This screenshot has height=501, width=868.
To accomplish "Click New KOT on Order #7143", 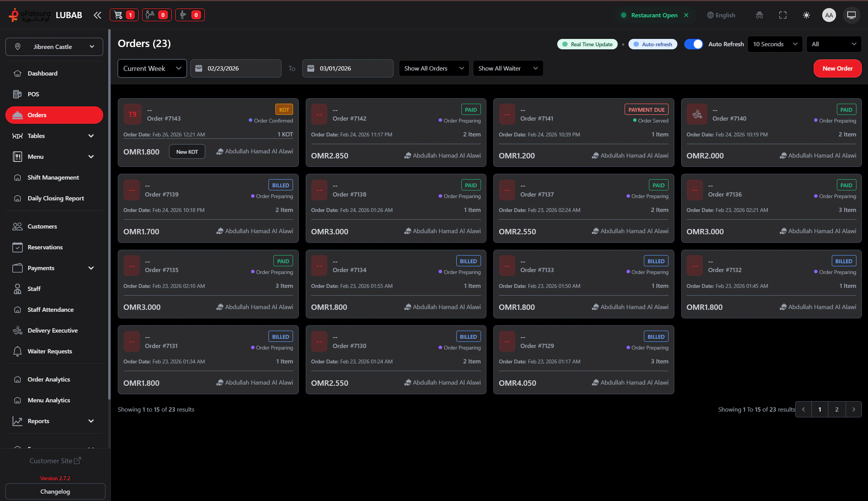I will (187, 151).
